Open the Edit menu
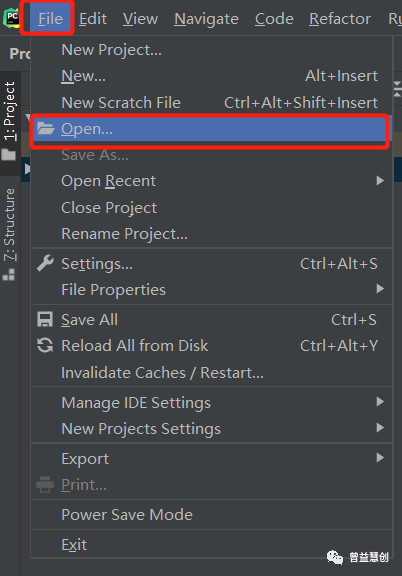402x576 pixels. (93, 19)
